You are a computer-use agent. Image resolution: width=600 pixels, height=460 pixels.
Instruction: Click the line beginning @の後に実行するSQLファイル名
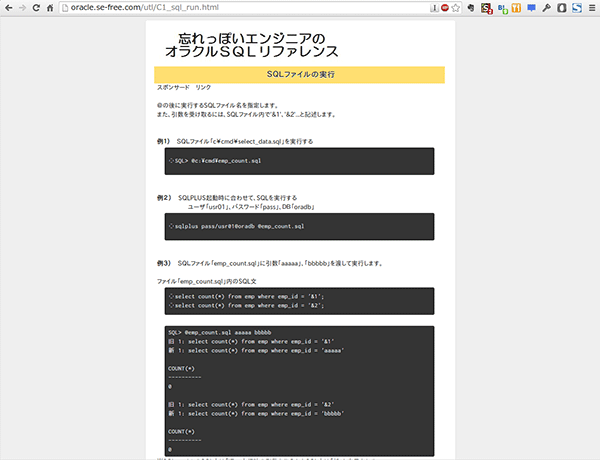[218, 105]
